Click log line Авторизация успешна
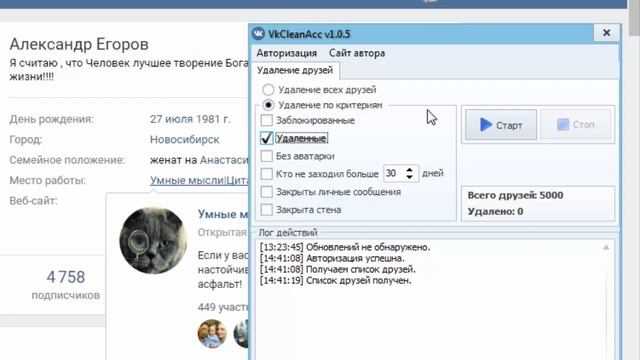Screen dimensions: 640x360 tap(332, 258)
